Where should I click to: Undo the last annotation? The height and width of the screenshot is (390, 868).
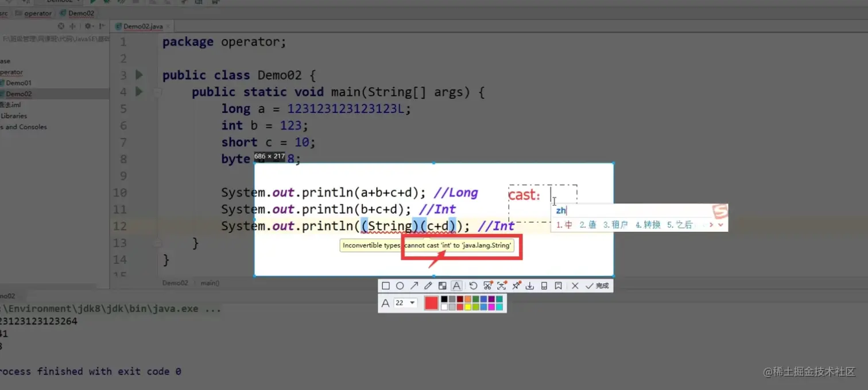(472, 285)
